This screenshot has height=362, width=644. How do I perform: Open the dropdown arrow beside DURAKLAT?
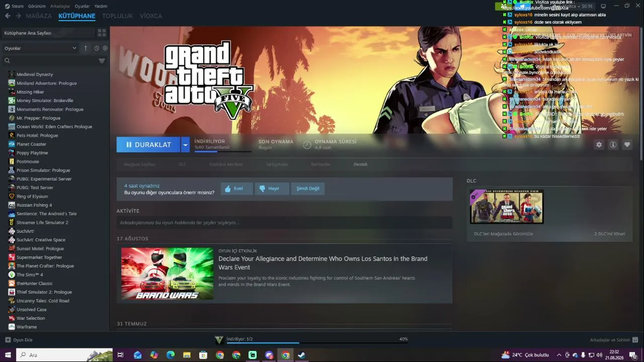coord(185,145)
